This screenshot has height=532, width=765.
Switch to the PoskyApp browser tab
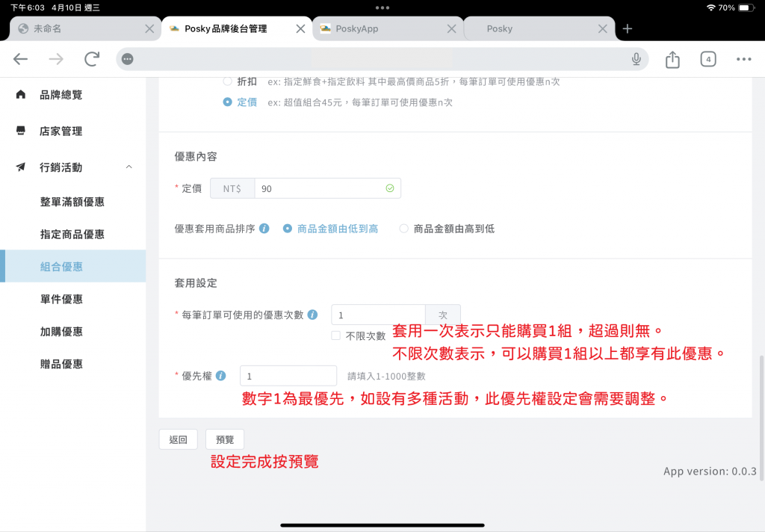click(388, 29)
